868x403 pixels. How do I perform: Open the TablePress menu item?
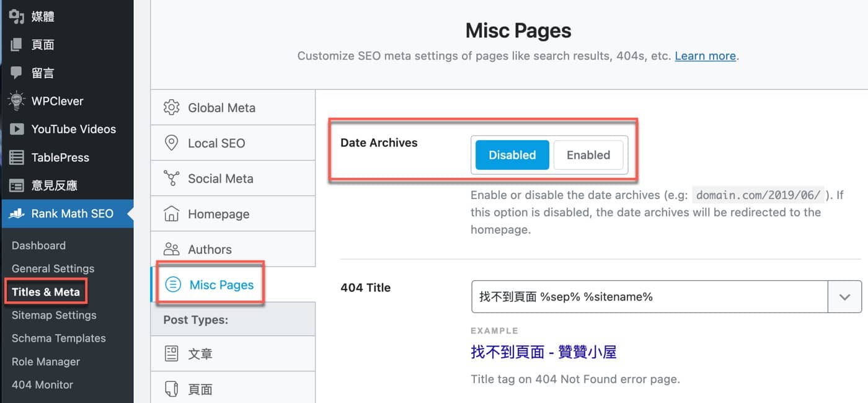(x=67, y=157)
